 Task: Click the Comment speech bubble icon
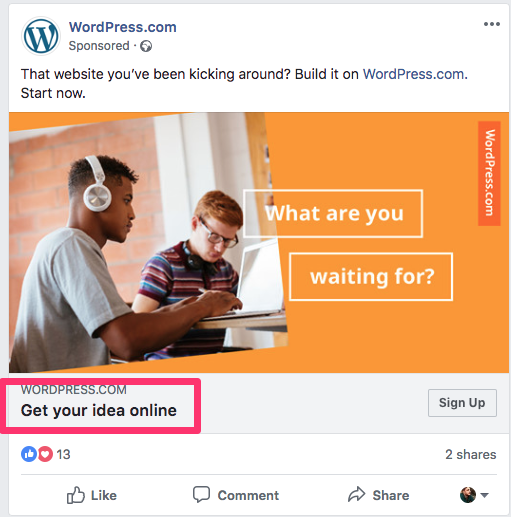coord(201,494)
